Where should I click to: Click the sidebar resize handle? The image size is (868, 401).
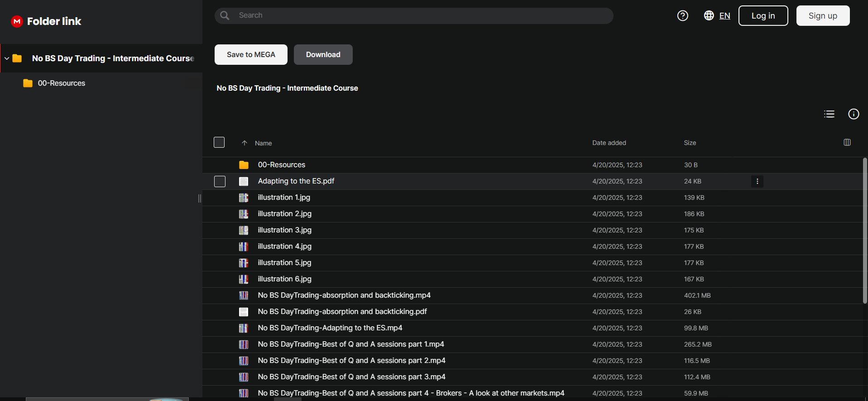tap(200, 198)
